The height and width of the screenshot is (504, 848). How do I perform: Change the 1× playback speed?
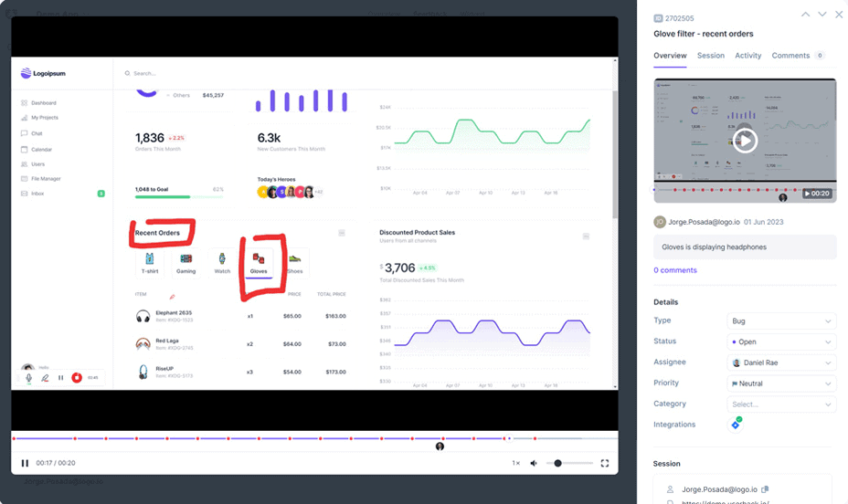click(515, 464)
